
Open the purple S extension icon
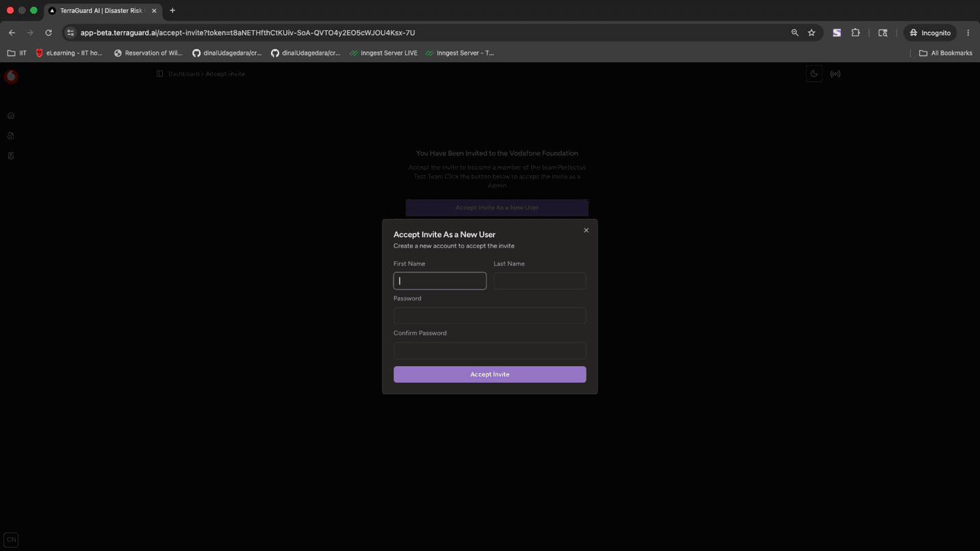click(x=836, y=33)
